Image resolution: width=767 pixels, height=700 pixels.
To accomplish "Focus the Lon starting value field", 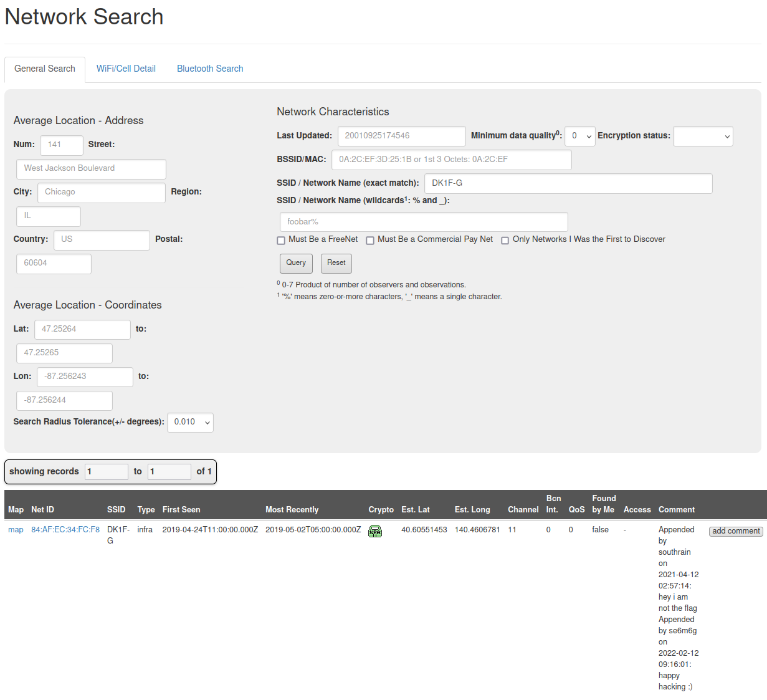I will click(x=85, y=377).
